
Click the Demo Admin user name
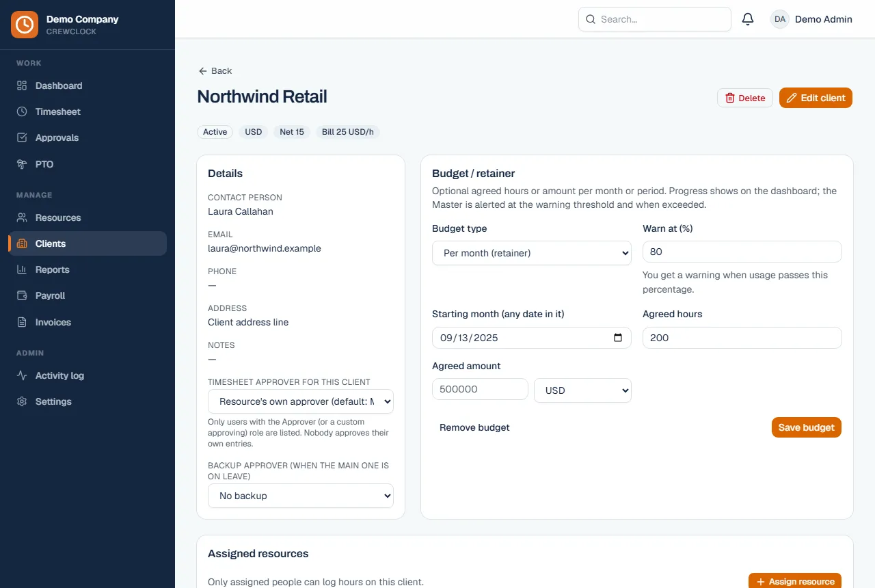click(824, 19)
